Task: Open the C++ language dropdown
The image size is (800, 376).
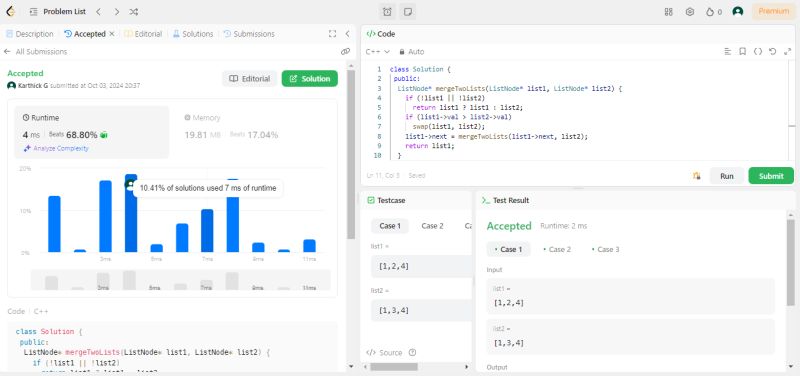Action: coord(378,52)
